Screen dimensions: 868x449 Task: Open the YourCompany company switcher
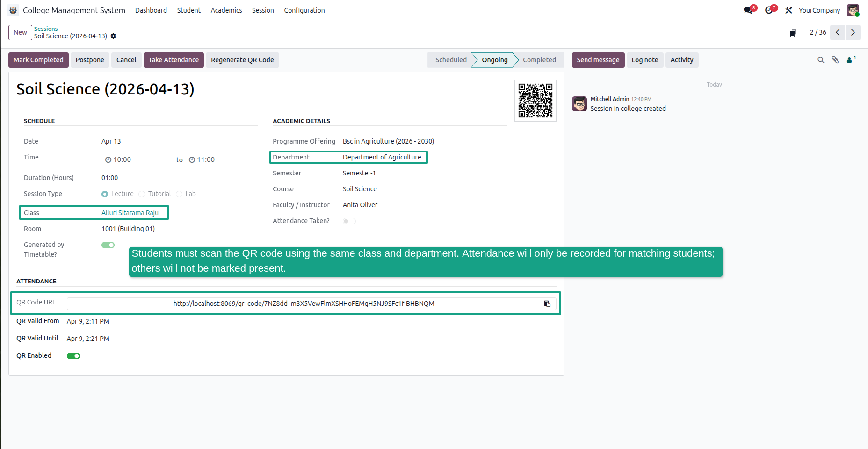click(819, 10)
